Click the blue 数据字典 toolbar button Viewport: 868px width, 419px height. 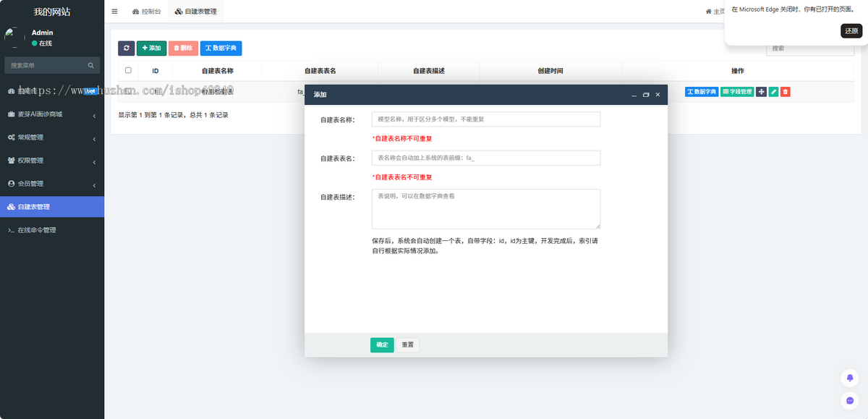click(x=221, y=48)
